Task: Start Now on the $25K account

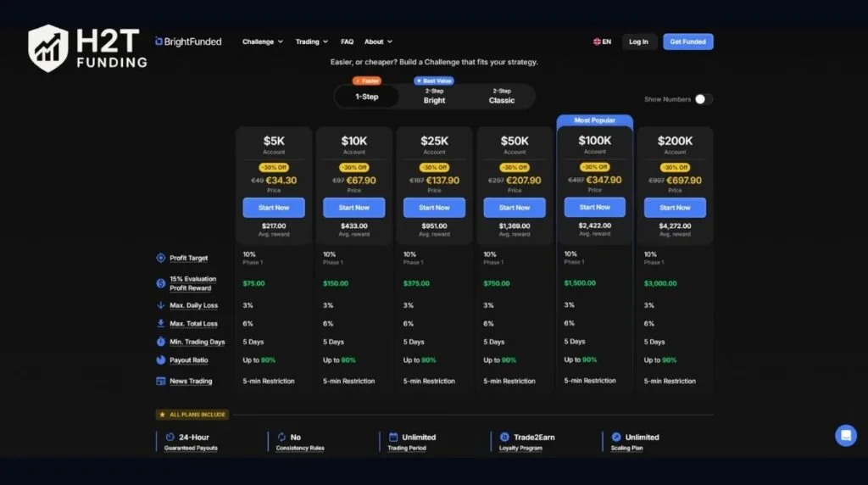Action: pyautogui.click(x=434, y=208)
